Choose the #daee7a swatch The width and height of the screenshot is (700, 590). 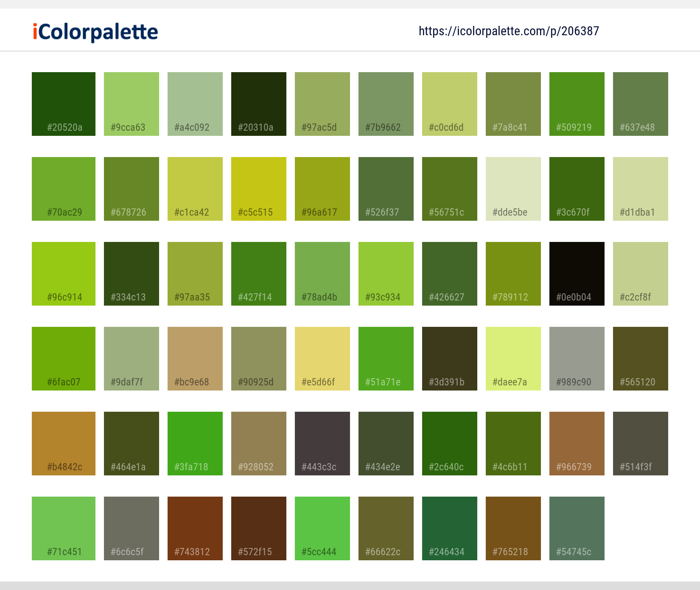[513, 359]
